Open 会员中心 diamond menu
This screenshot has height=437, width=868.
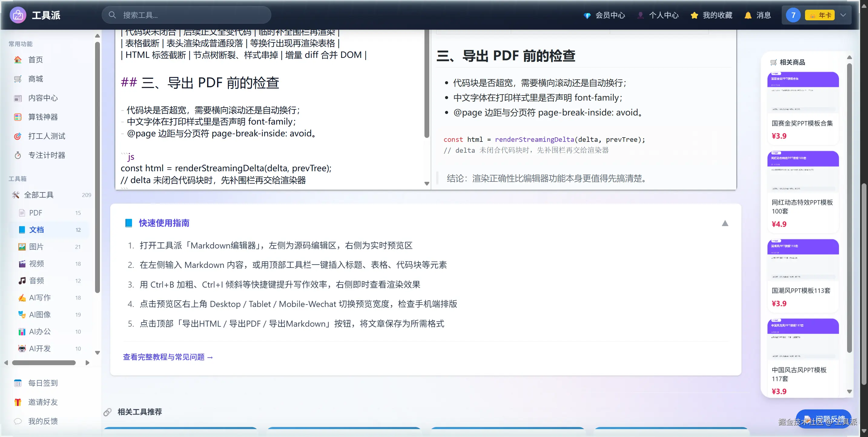(604, 15)
